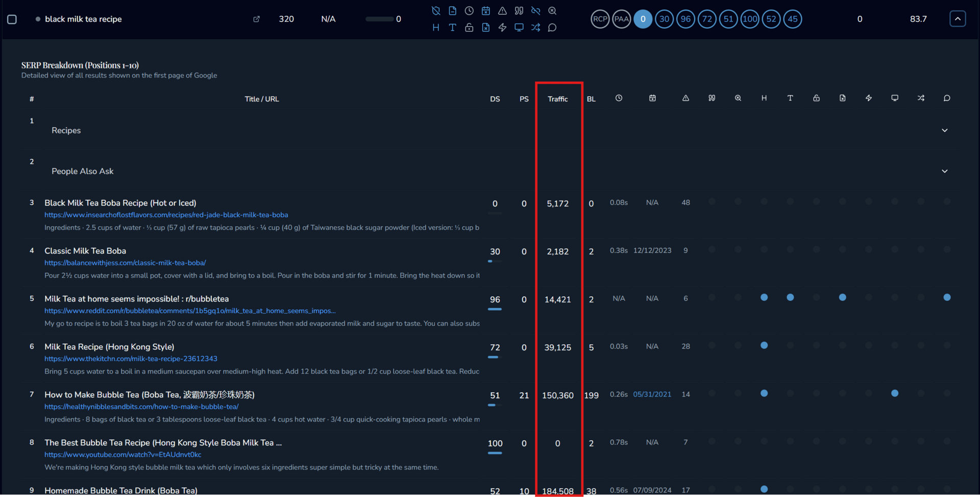Click the shield-off icon in the keyword row
980x497 pixels.
[436, 11]
